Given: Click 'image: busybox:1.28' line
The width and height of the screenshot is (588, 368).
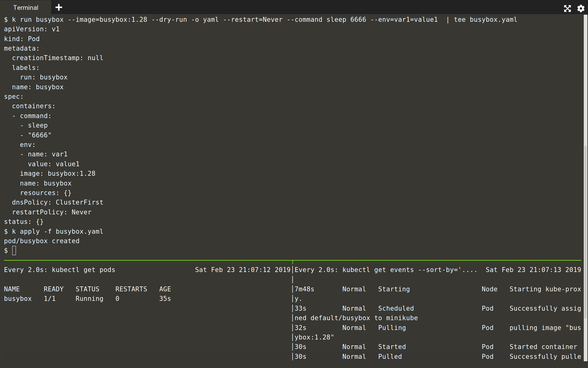Looking at the screenshot, I should click(58, 174).
